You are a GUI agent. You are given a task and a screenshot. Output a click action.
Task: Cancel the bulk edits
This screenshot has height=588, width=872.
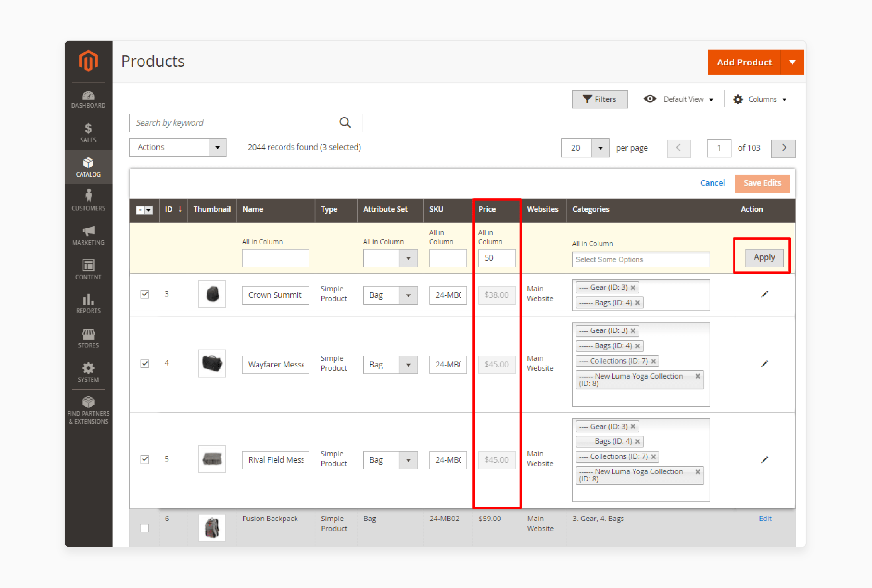point(712,183)
